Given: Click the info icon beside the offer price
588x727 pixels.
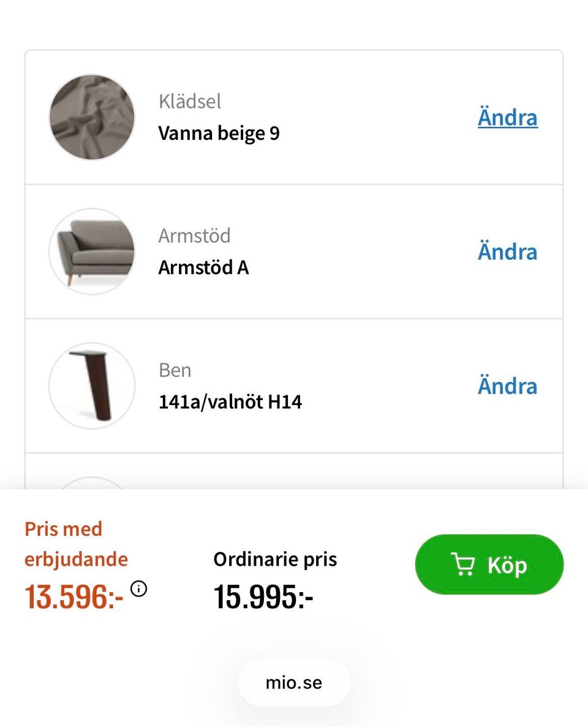Looking at the screenshot, I should tap(139, 589).
